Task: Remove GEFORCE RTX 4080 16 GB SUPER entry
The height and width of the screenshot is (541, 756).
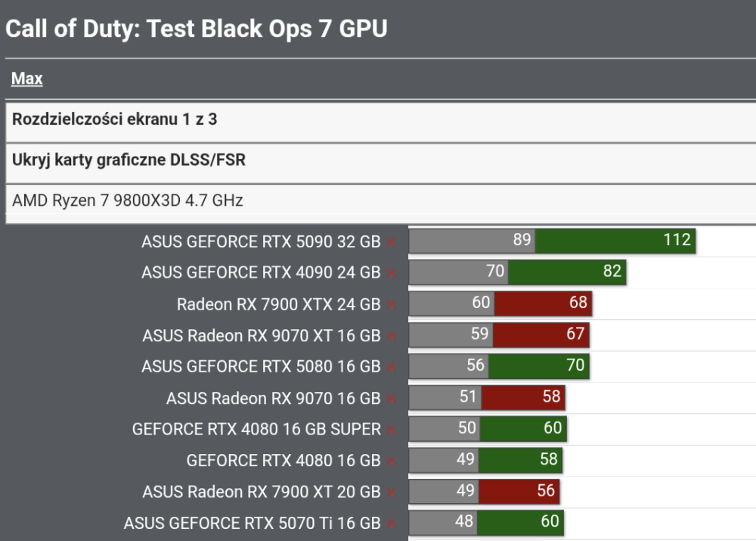Action: point(391,428)
